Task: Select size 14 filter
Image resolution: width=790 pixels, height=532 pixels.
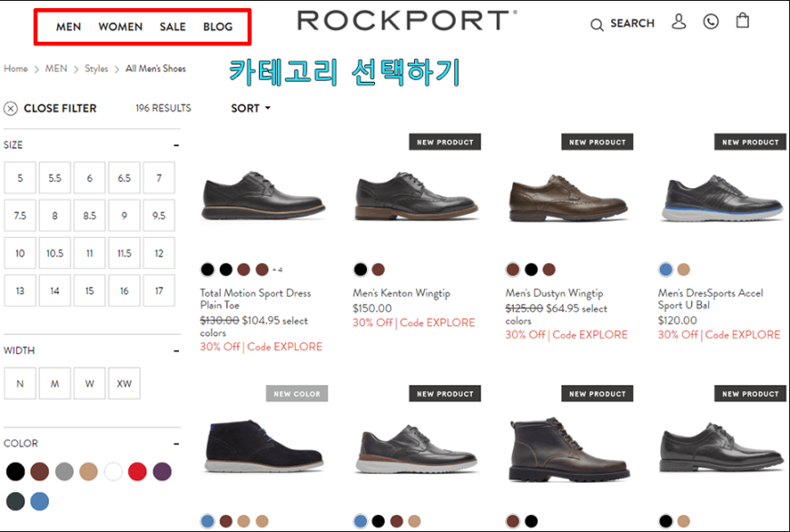Action: click(54, 291)
